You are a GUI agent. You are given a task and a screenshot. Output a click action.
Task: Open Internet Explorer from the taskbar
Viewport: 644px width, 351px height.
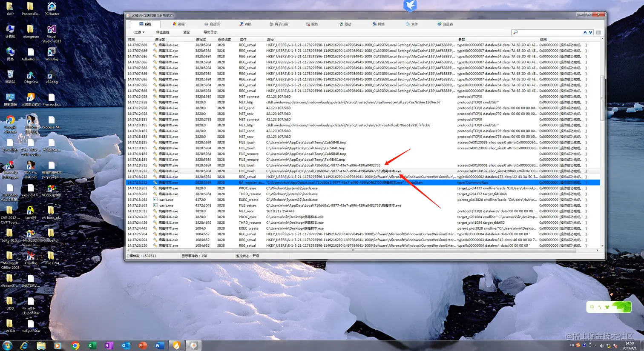[x=24, y=345]
